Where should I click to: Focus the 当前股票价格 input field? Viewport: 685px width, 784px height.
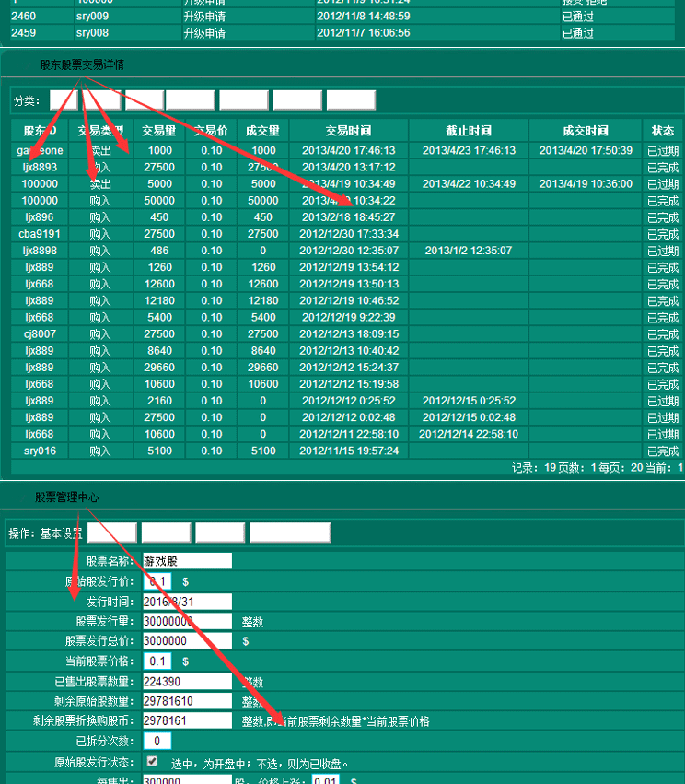point(157,661)
